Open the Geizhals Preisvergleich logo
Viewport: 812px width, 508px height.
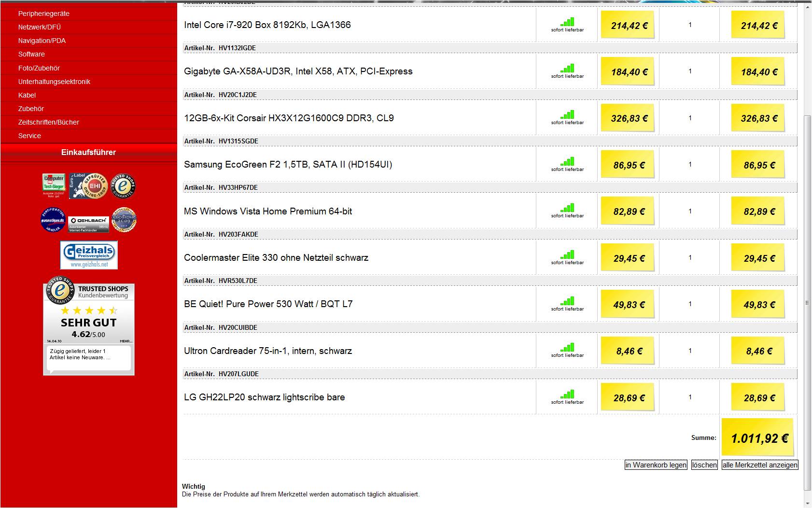(x=89, y=255)
